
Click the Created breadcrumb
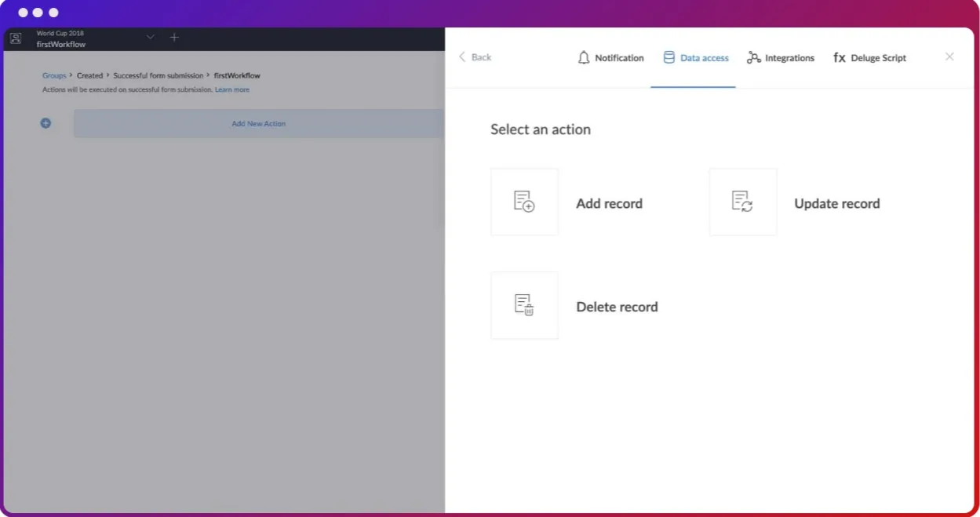pyautogui.click(x=89, y=76)
